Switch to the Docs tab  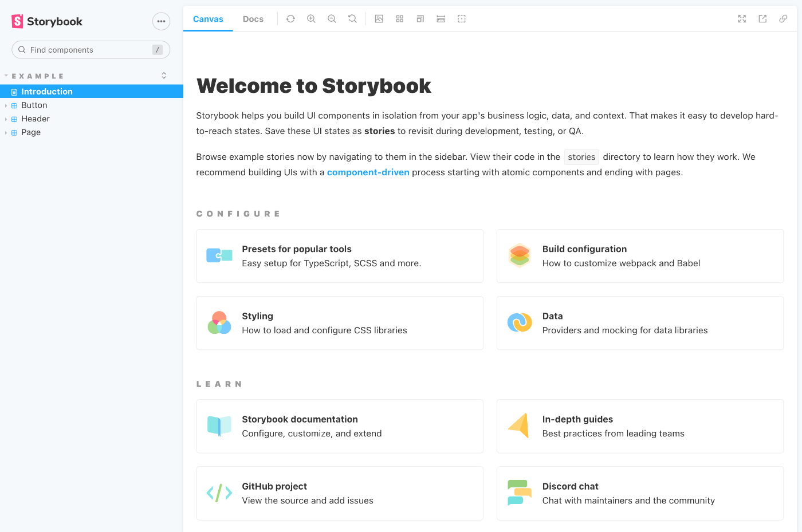[253, 19]
